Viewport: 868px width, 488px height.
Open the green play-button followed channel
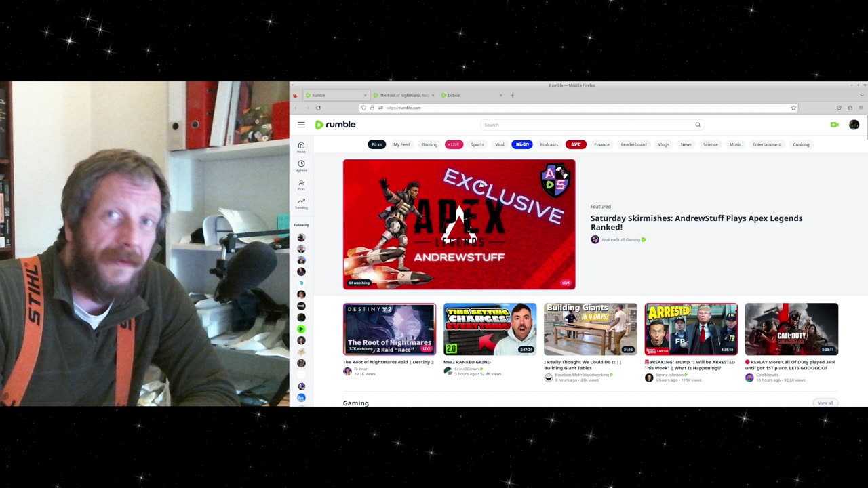301,329
